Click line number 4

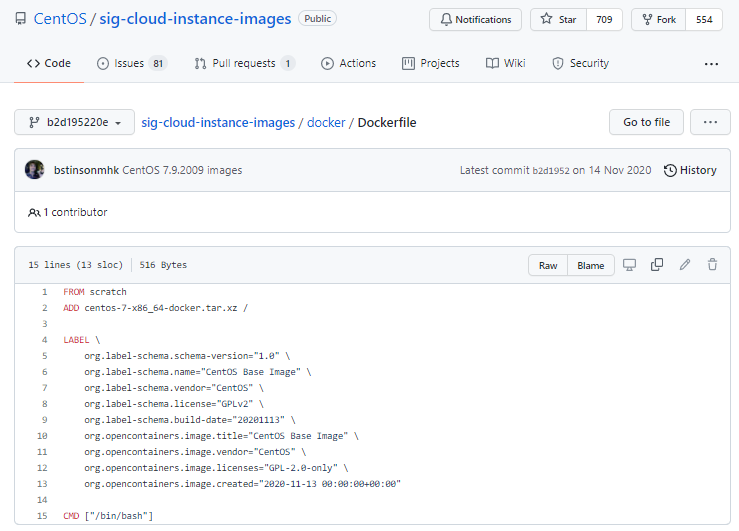(x=45, y=340)
